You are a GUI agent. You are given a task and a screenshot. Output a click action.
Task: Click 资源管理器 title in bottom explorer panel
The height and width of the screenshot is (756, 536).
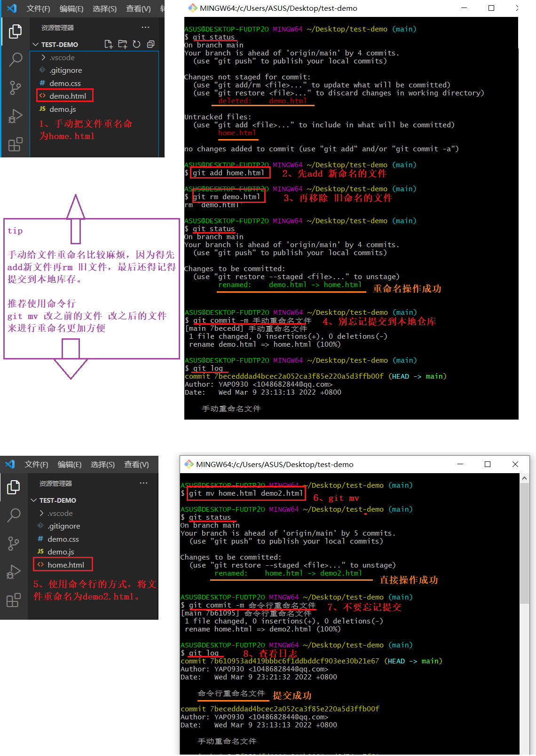pos(55,483)
